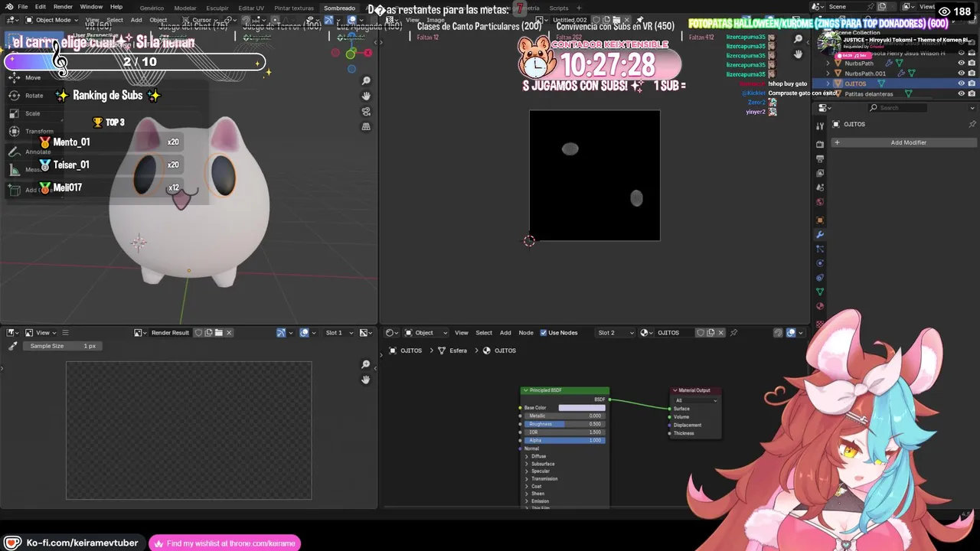The height and width of the screenshot is (551, 980).
Task: Open the Render menu
Action: point(63,7)
